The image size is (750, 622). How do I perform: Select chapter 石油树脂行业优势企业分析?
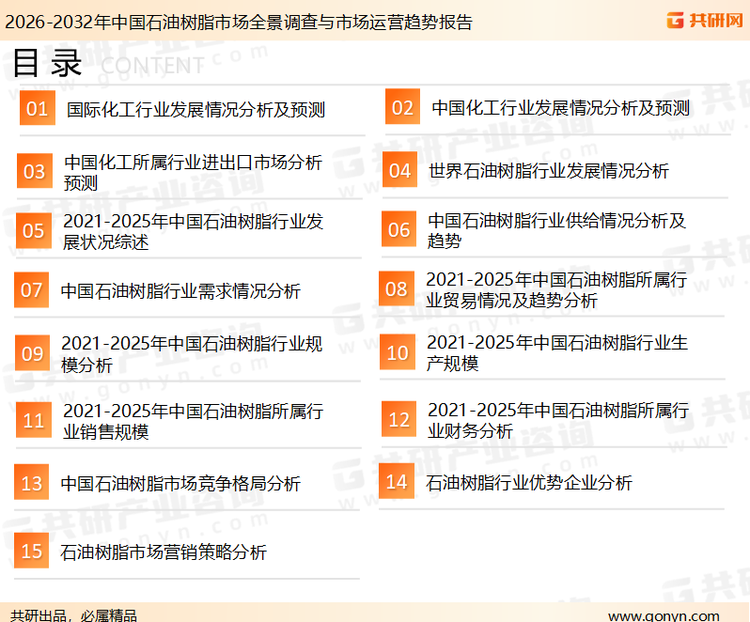pos(529,482)
